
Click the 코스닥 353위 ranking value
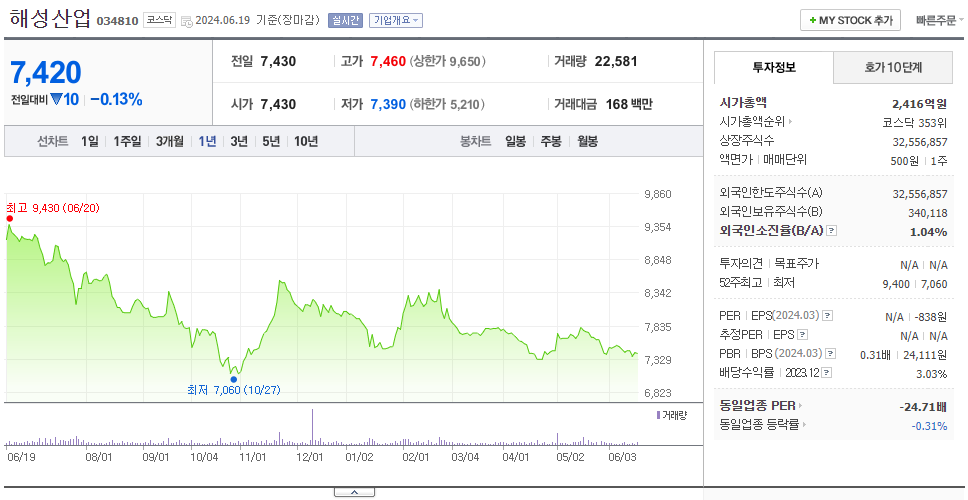(x=915, y=122)
